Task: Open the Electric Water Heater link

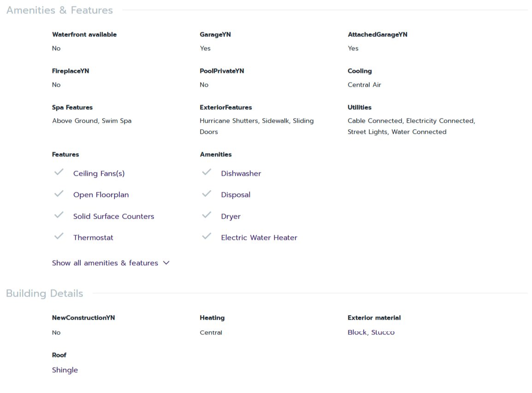Action: (259, 238)
